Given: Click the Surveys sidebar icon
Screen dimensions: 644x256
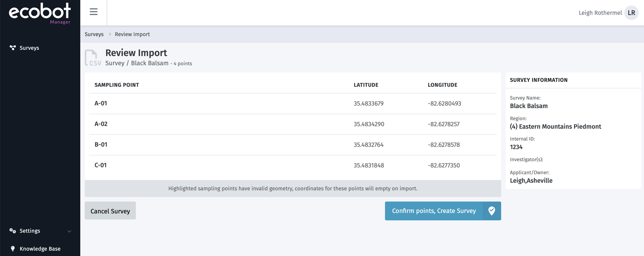Looking at the screenshot, I should point(13,48).
